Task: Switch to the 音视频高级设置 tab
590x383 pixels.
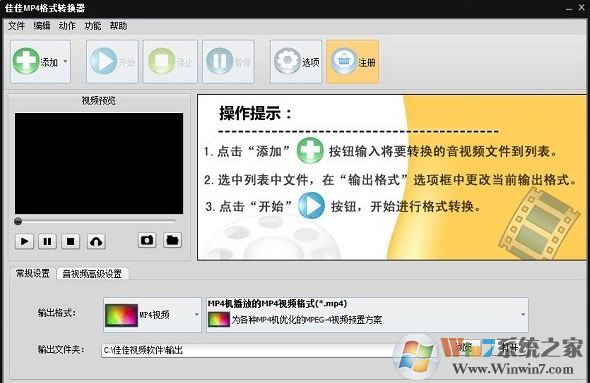Action: [x=92, y=274]
